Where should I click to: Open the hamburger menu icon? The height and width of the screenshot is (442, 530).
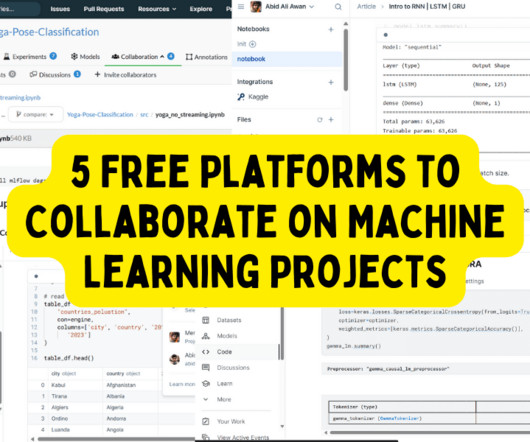coord(241,6)
